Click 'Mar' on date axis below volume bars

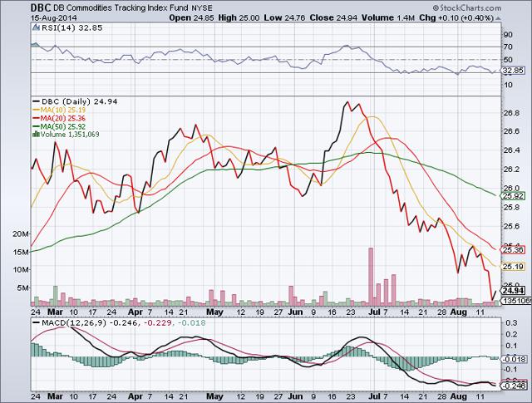point(55,312)
